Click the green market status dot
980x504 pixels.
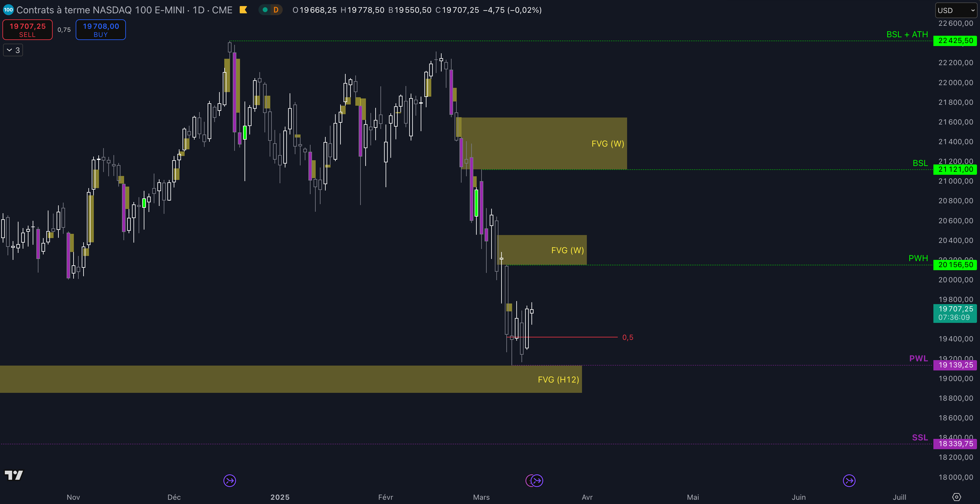click(x=265, y=10)
